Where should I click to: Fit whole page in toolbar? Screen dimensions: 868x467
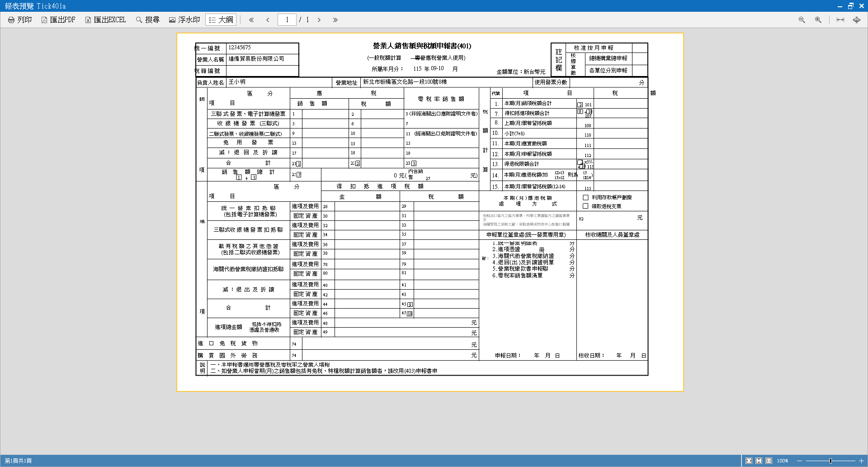[857, 20]
